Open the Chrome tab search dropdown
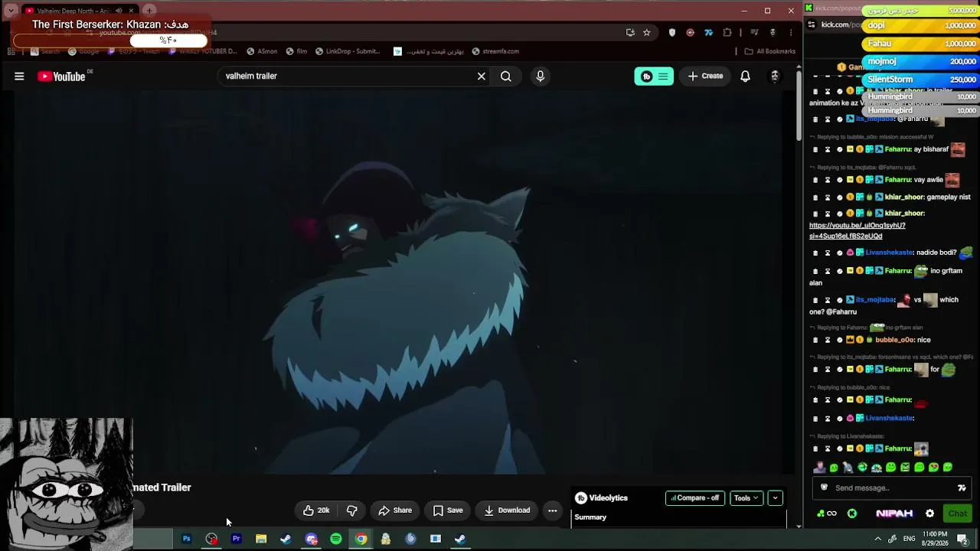 click(x=11, y=11)
